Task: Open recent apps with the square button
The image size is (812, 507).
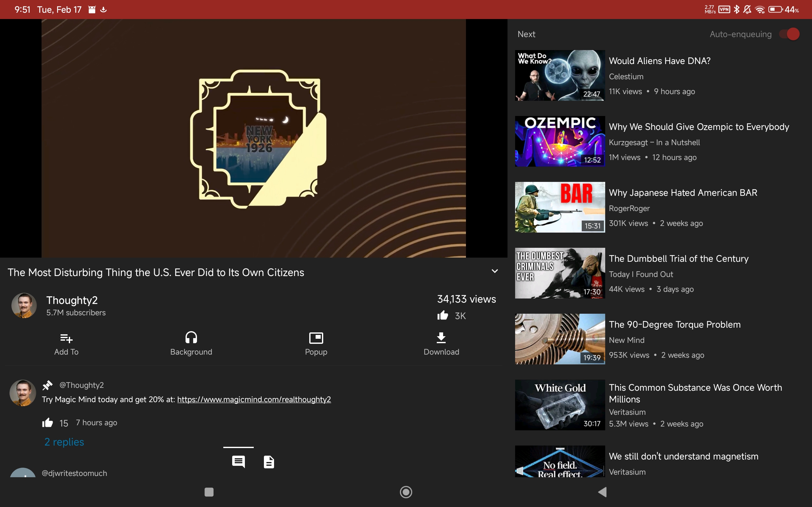Action: [209, 492]
